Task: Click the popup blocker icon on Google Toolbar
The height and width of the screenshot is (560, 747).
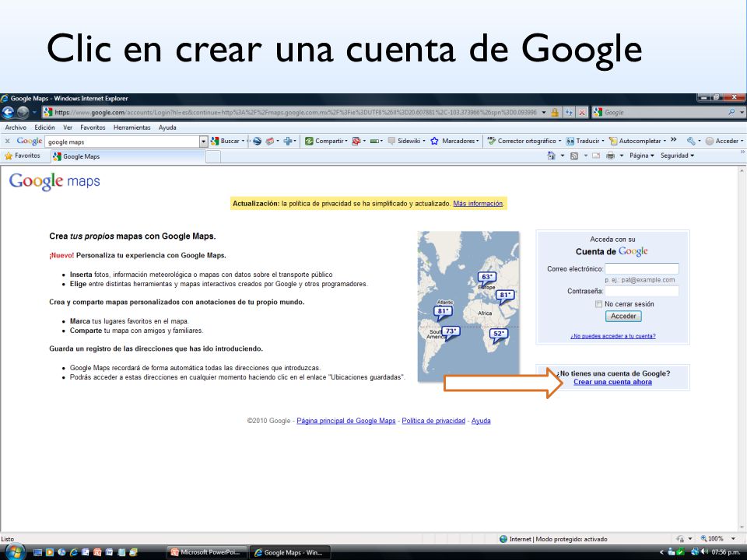Action: (356, 141)
